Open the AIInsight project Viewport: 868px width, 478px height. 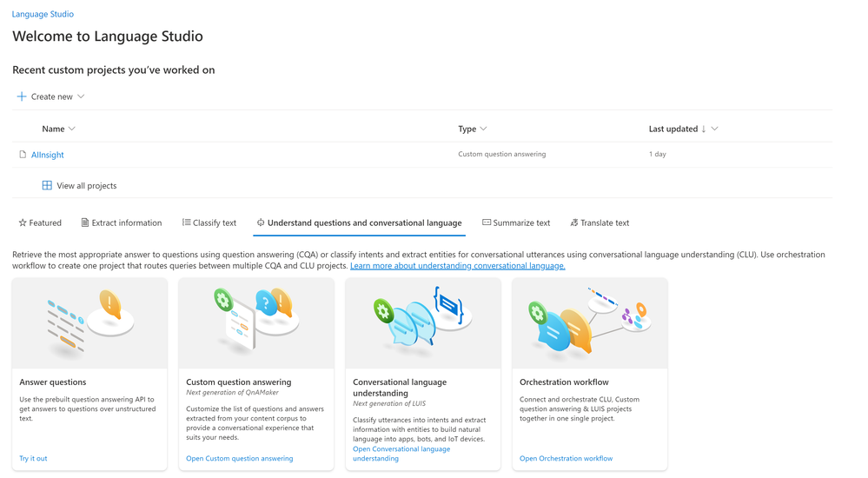pos(48,155)
